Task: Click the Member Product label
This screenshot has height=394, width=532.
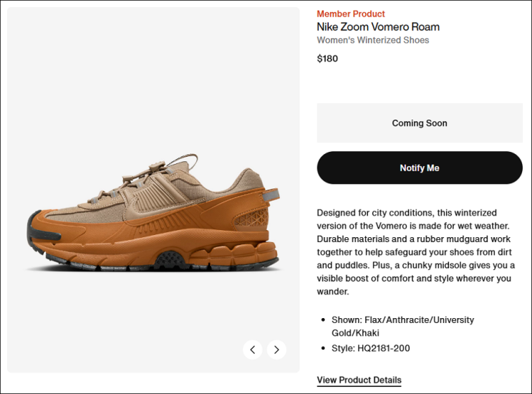Action: [x=351, y=14]
